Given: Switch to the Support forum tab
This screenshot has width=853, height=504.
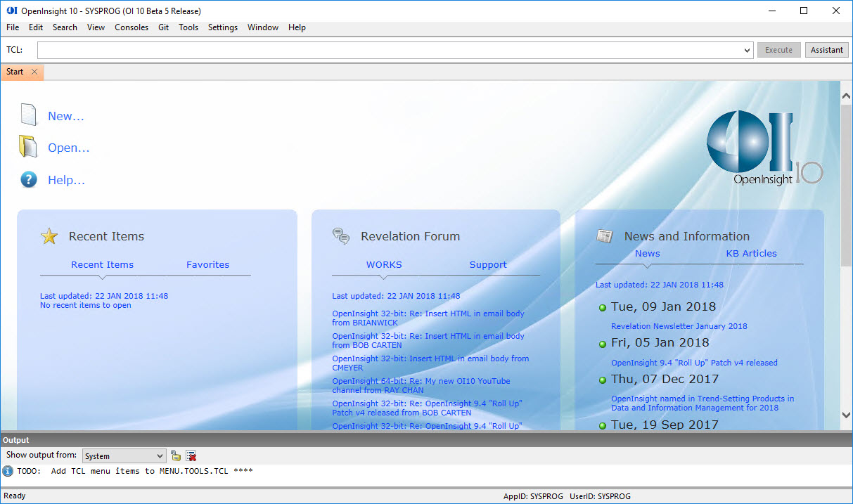Looking at the screenshot, I should click(x=488, y=265).
